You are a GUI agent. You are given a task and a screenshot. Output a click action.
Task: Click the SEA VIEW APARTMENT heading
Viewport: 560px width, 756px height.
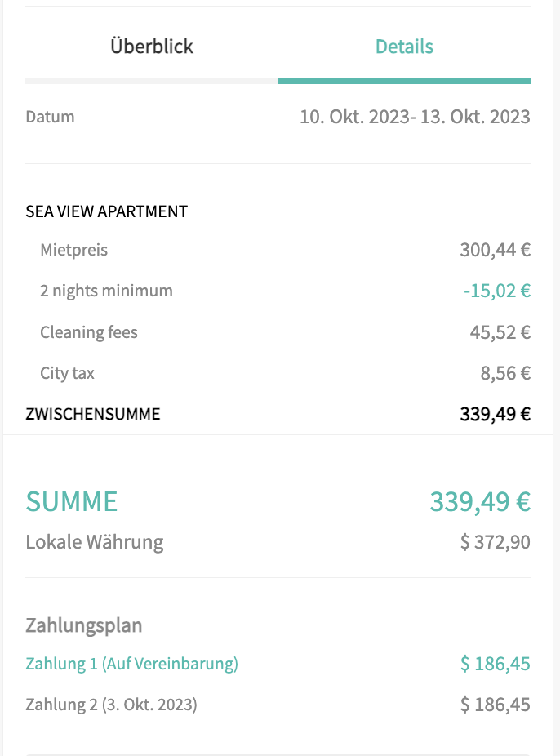click(x=107, y=211)
